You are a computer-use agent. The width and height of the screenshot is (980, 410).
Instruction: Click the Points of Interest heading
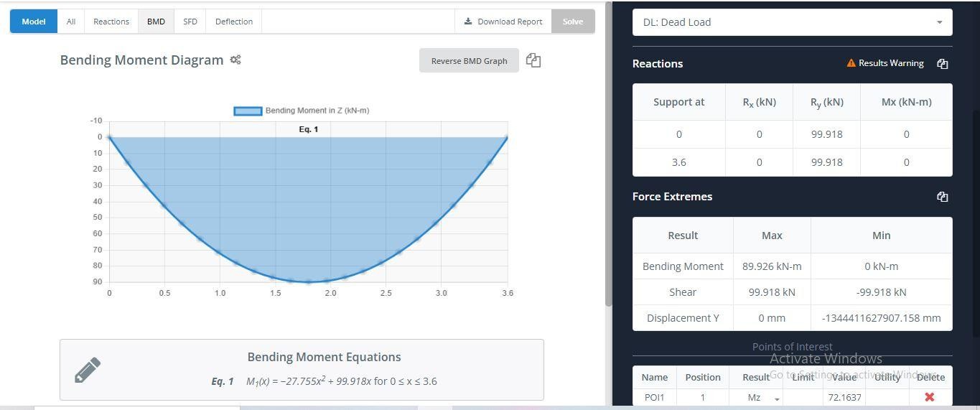pos(792,347)
